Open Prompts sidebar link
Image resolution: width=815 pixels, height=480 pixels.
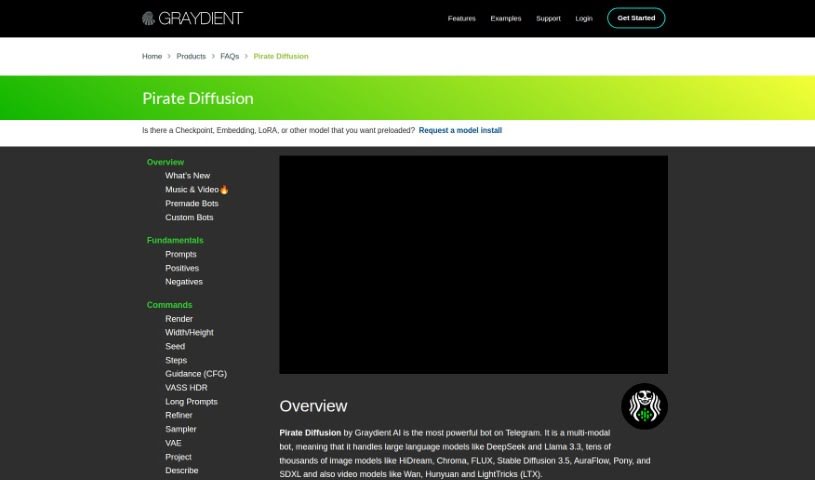point(181,254)
